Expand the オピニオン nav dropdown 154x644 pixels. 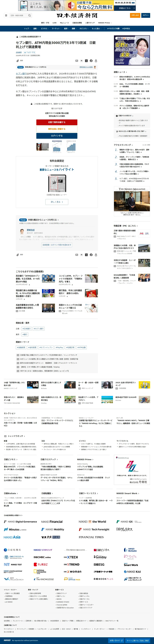click(84, 29)
